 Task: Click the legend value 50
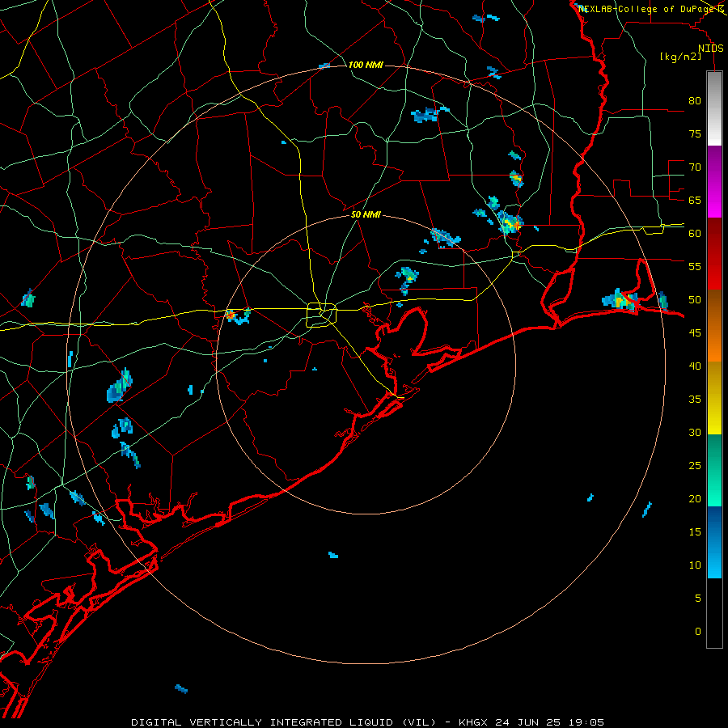pyautogui.click(x=695, y=299)
